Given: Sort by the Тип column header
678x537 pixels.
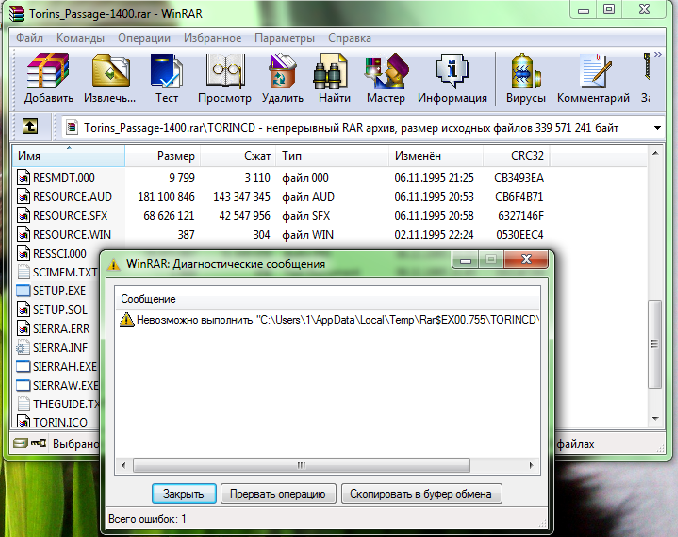Looking at the screenshot, I should 332,156.
